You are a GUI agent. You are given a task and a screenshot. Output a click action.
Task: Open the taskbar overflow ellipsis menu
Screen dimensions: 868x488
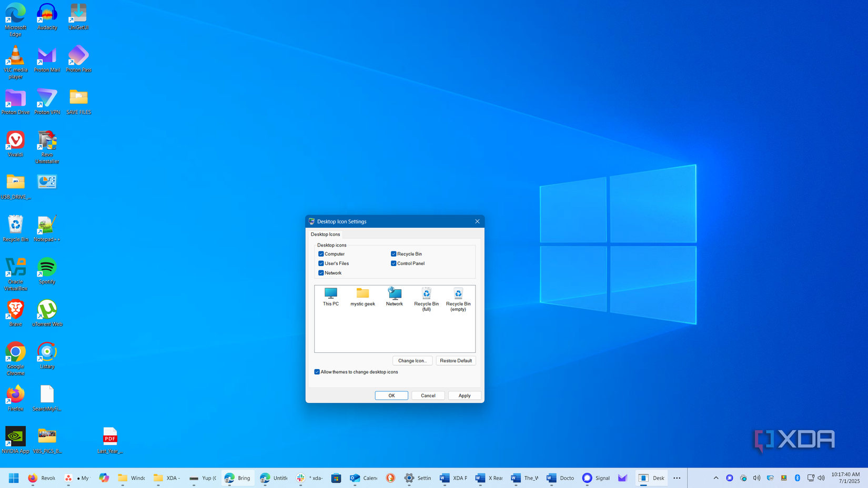[x=677, y=478]
